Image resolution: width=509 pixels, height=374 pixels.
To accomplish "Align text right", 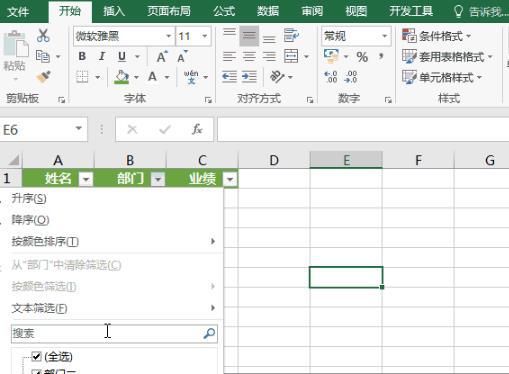I will pyautogui.click(x=269, y=56).
